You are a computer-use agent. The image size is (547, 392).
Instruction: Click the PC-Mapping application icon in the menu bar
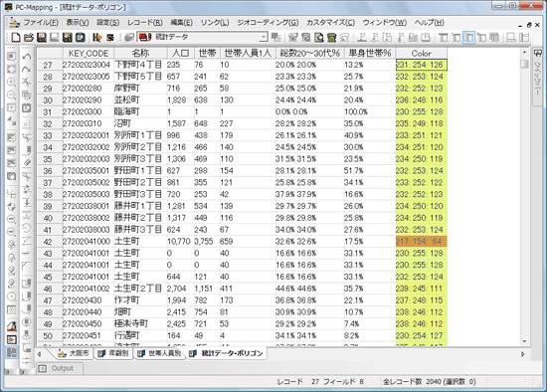tap(15, 22)
